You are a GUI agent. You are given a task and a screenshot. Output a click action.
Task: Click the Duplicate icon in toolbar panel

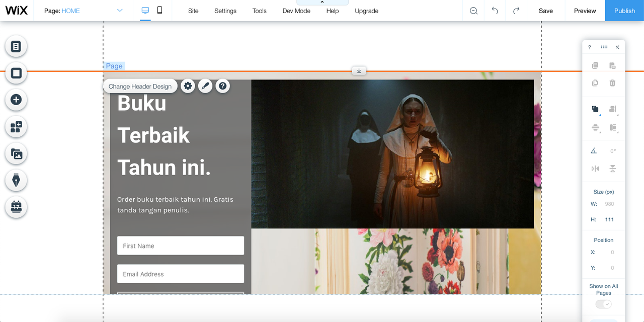(595, 83)
